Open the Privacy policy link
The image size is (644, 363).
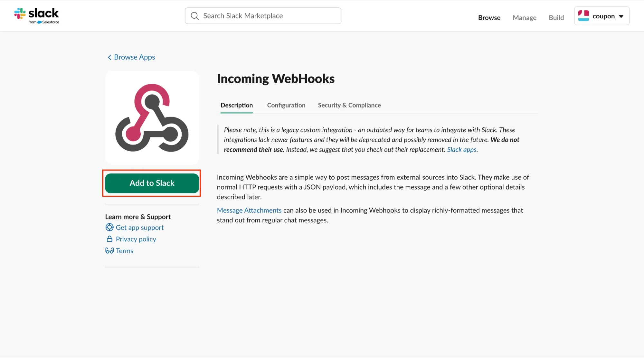pos(136,239)
